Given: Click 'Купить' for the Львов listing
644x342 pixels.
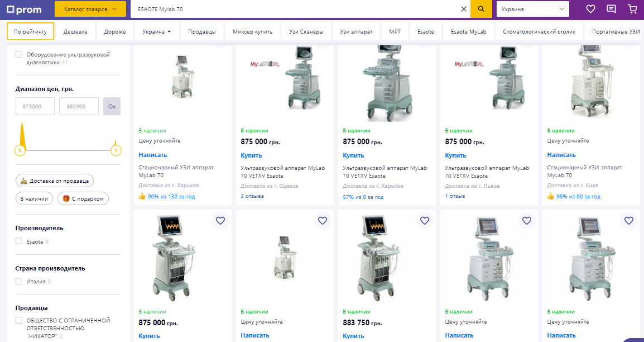Looking at the screenshot, I should click(x=455, y=155).
